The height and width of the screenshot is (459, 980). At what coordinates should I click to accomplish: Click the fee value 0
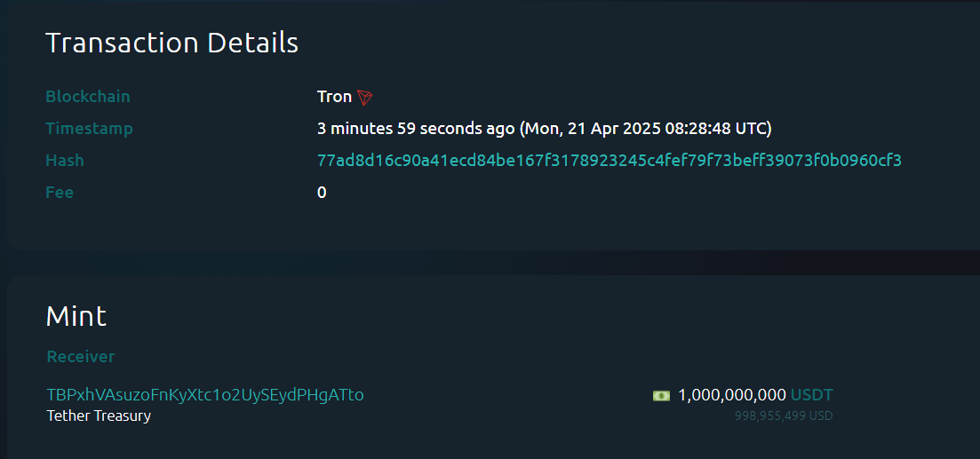[x=322, y=193]
